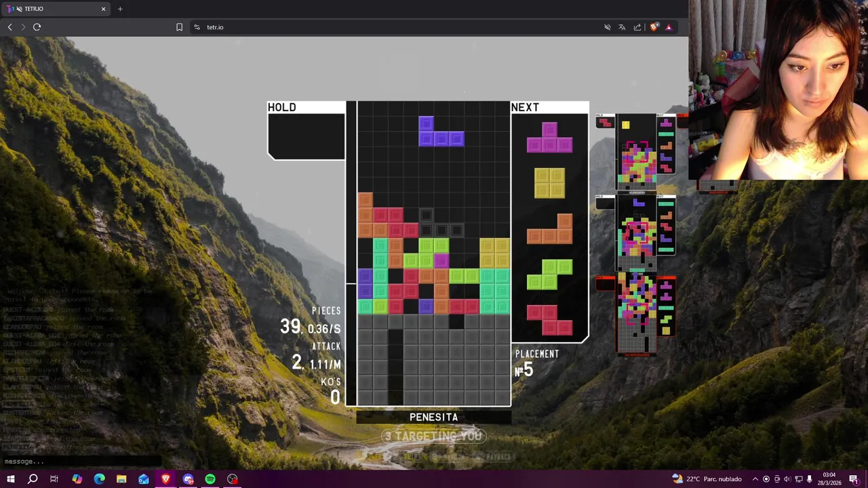Open the Windows Start menu
This screenshot has height=488, width=868.
click(10, 479)
